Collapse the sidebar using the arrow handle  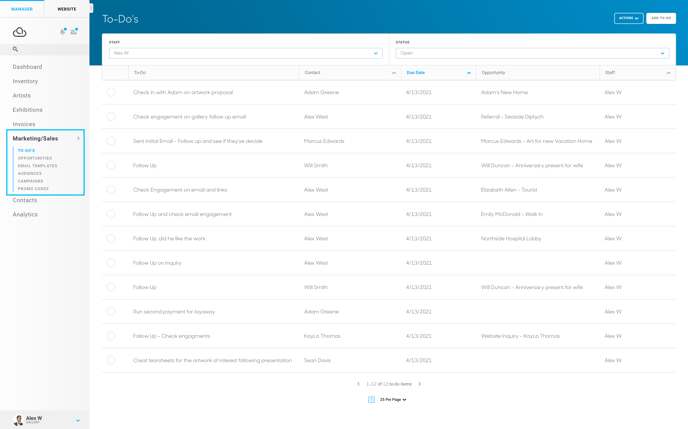point(91,8)
